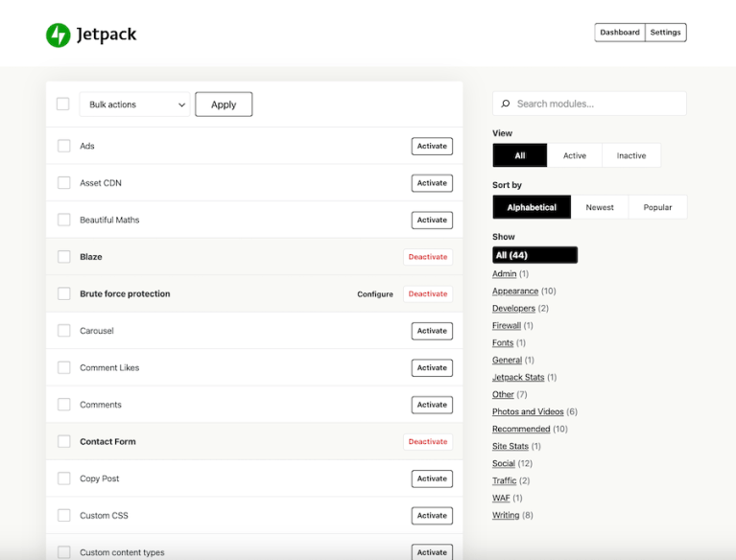Viewport: 736px width, 560px height.
Task: Open the Dashboard page
Action: pos(620,33)
